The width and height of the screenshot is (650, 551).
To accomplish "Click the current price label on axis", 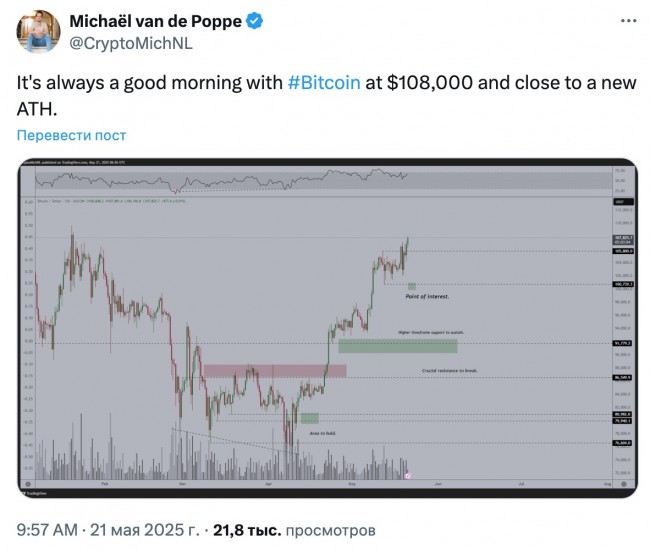I will click(623, 240).
